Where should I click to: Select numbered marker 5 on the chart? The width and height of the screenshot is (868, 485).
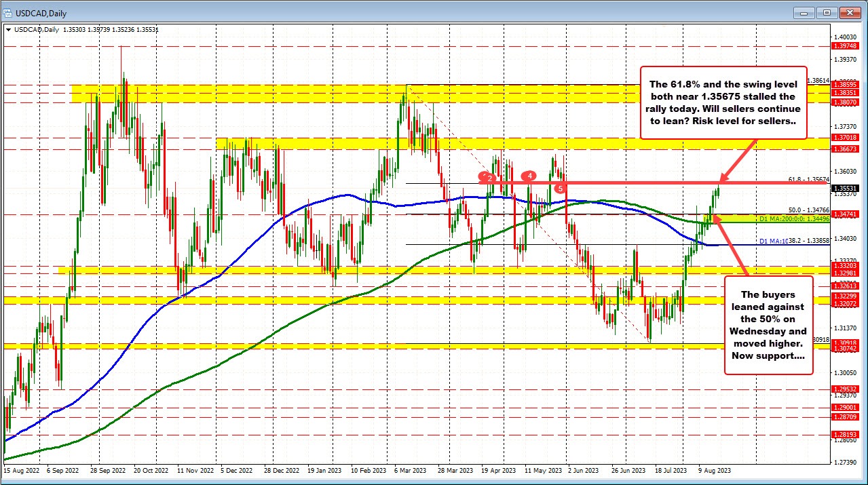click(561, 188)
